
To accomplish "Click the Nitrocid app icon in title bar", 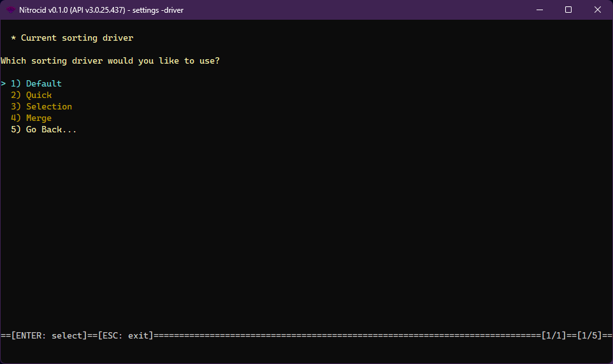I will tap(11, 10).
